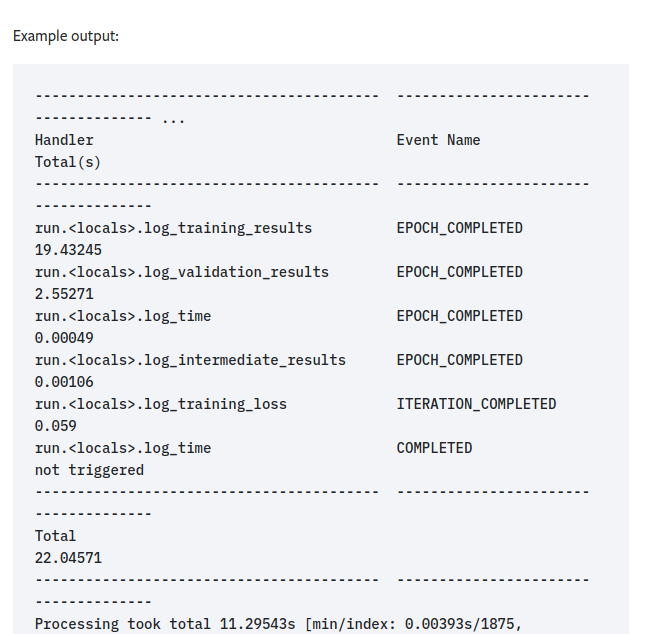Click the EPOCH_COMPLETED event beside log_training_results
The image size is (652, 634).
coord(459,228)
